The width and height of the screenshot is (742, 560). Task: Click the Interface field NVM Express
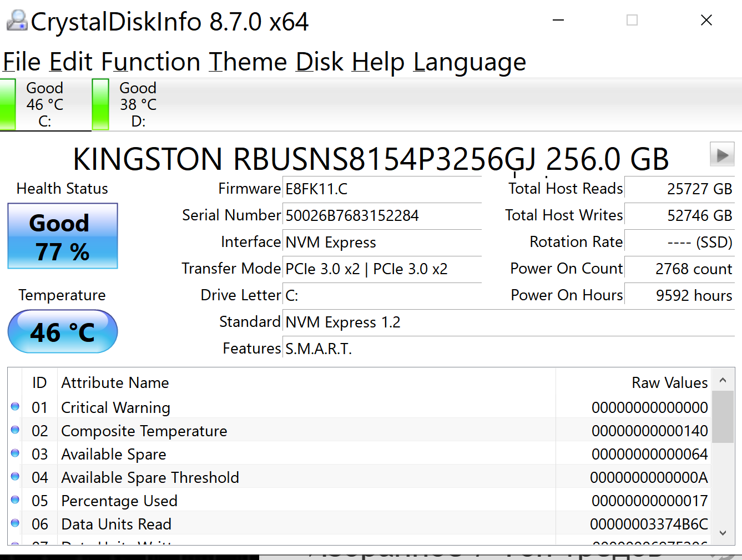point(382,242)
